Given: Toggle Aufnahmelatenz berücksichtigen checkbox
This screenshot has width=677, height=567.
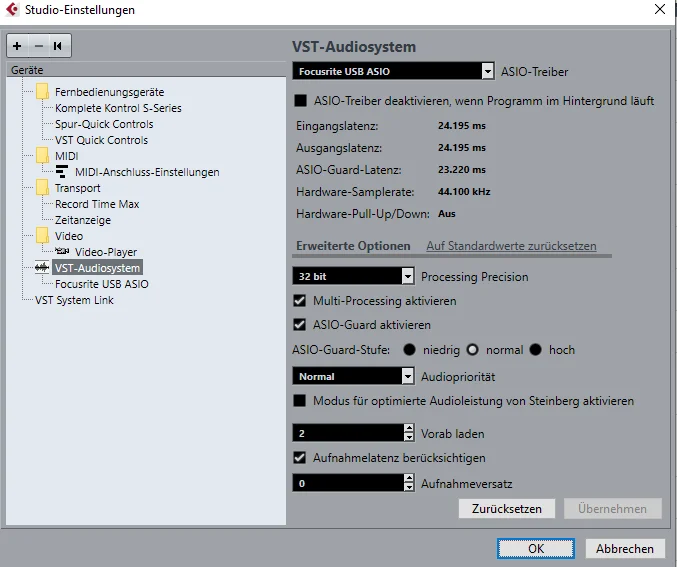Looking at the screenshot, I should pyautogui.click(x=300, y=457).
